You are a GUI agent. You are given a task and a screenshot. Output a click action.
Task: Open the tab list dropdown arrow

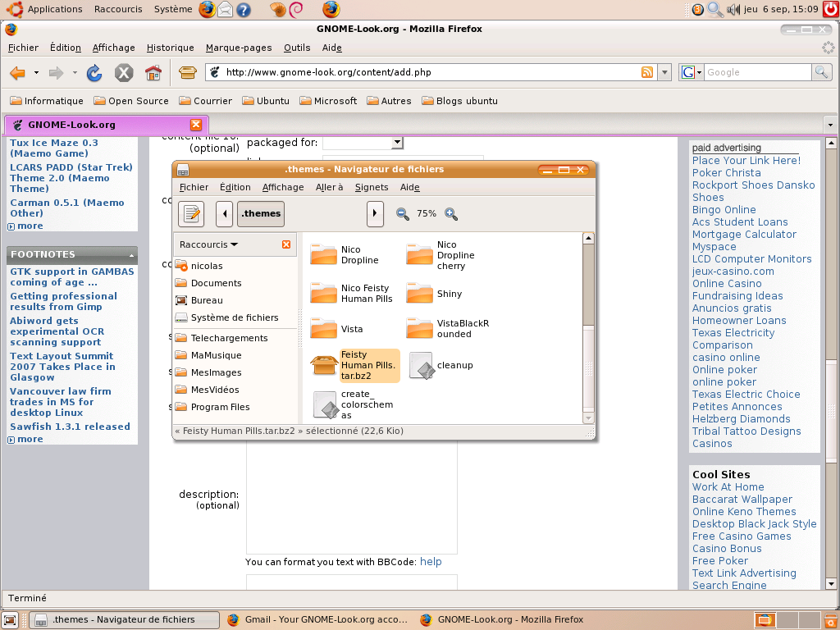tap(830, 125)
